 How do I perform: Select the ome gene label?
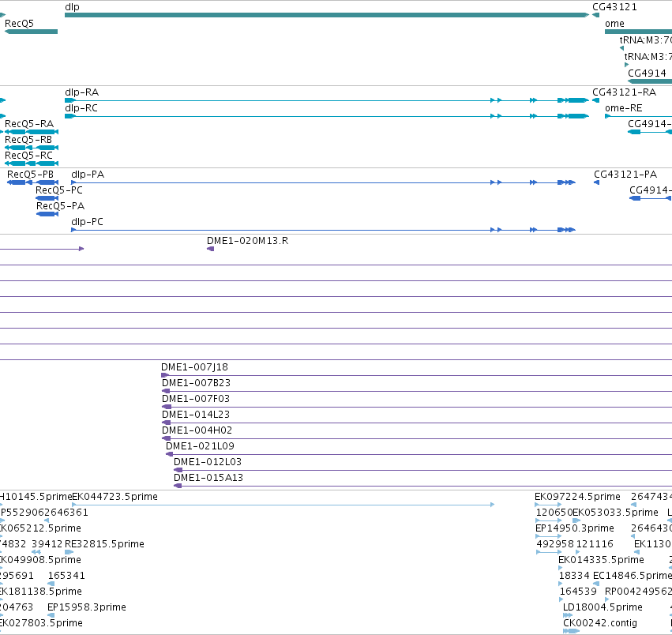coord(614,24)
